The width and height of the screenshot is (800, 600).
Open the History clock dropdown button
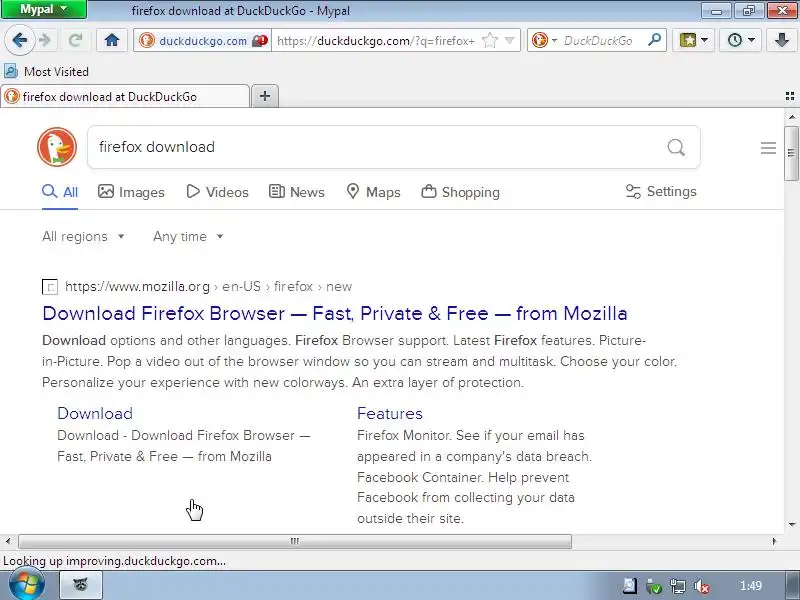[740, 40]
